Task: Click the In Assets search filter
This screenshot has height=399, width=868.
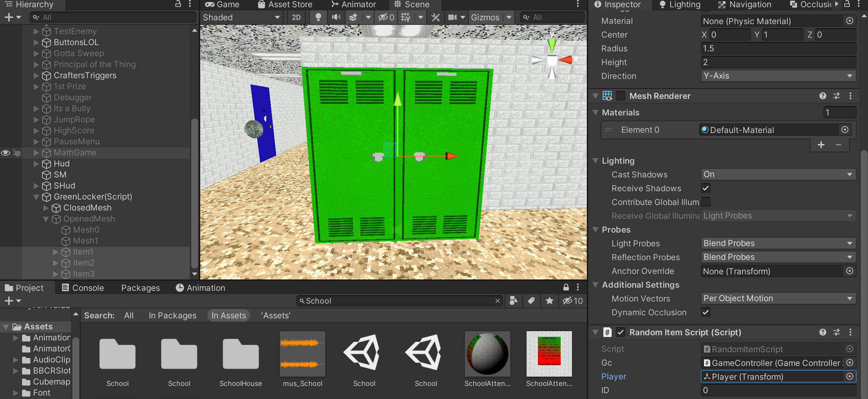Action: 228,315
